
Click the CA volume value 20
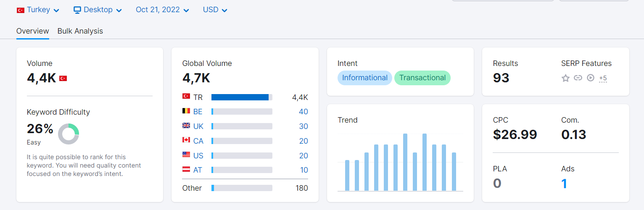coord(304,141)
